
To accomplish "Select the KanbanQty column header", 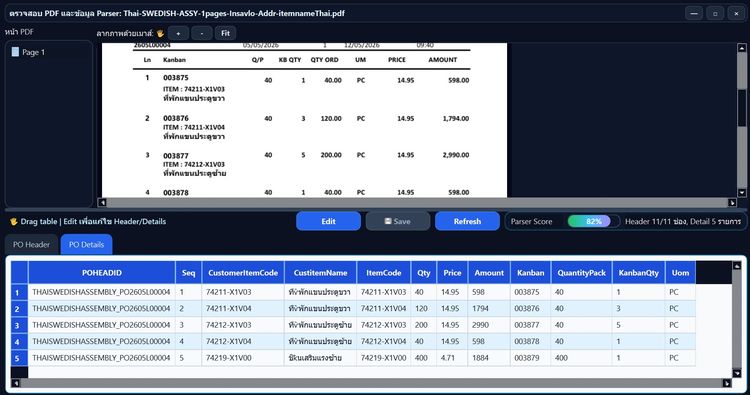I will [639, 273].
